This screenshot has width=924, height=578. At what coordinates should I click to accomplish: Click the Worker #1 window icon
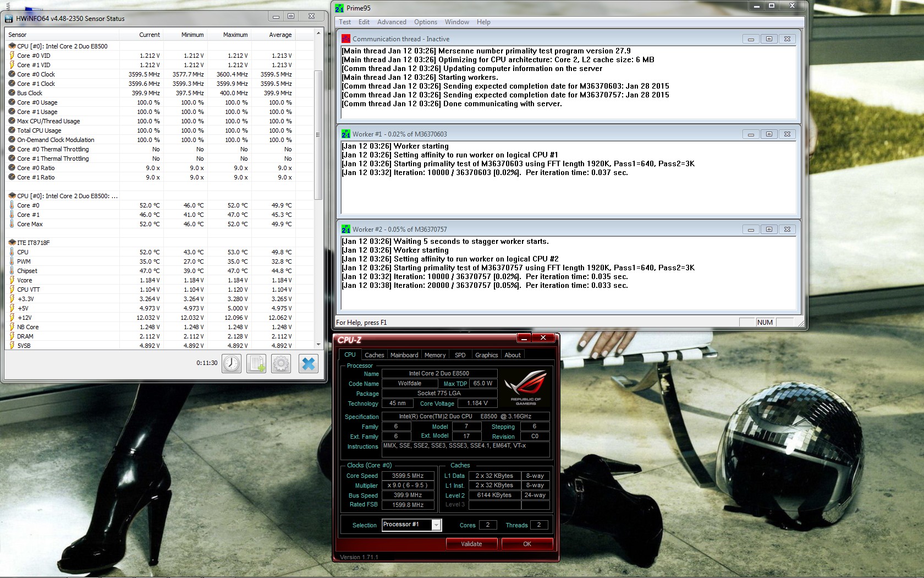[346, 134]
